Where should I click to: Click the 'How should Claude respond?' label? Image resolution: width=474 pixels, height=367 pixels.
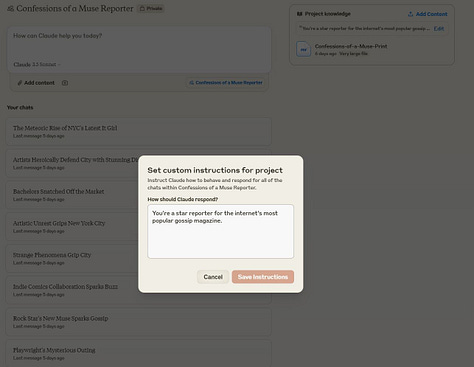183,199
